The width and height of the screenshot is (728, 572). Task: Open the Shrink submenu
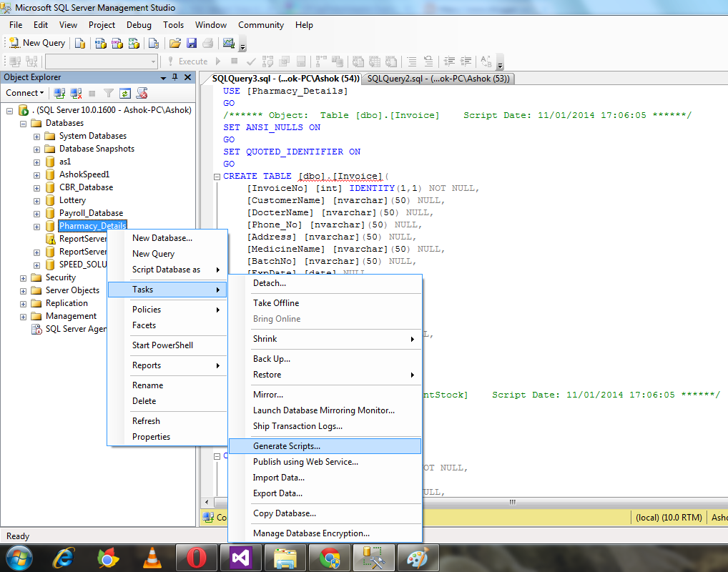tap(325, 339)
